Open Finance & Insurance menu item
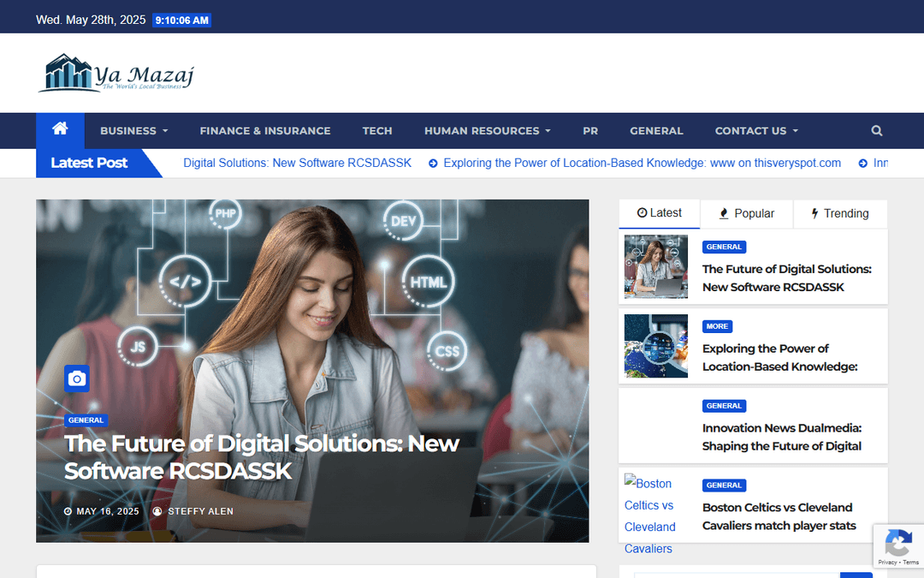The width and height of the screenshot is (924, 578). (x=265, y=131)
